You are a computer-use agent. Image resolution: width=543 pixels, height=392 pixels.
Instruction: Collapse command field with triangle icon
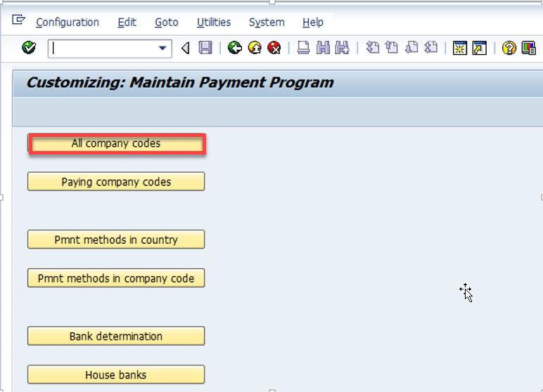tap(186, 48)
